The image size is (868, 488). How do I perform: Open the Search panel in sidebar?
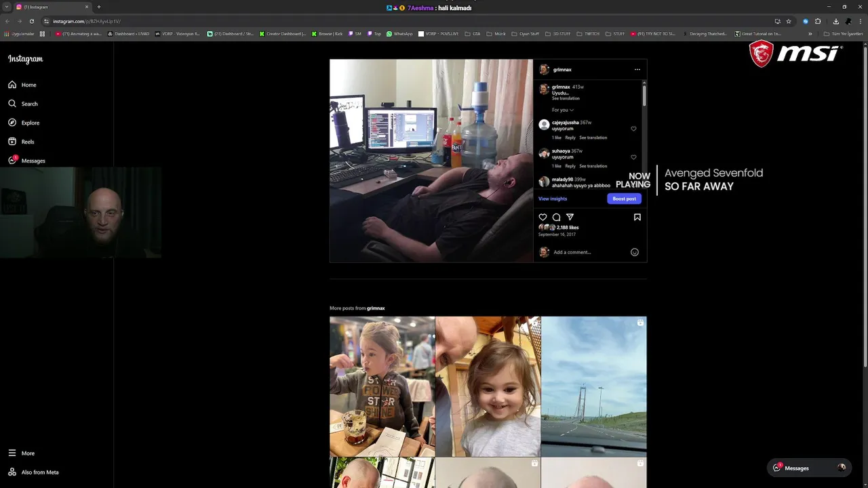coord(23,104)
